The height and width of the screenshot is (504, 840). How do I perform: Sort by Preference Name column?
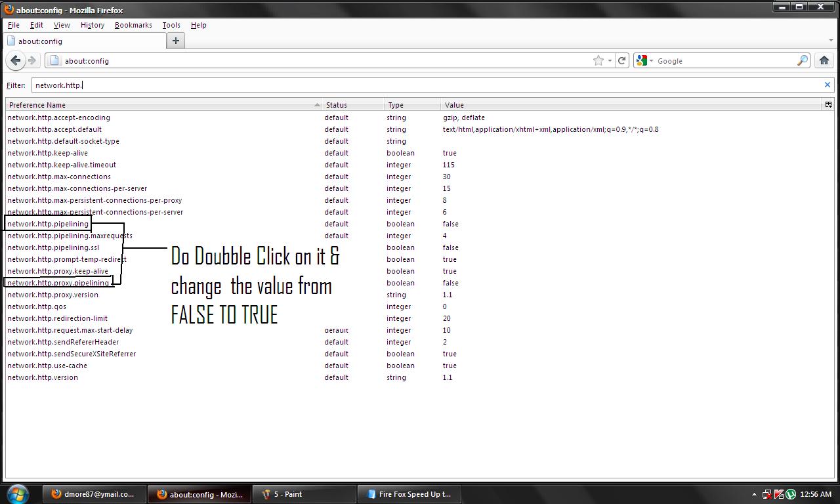click(x=163, y=104)
